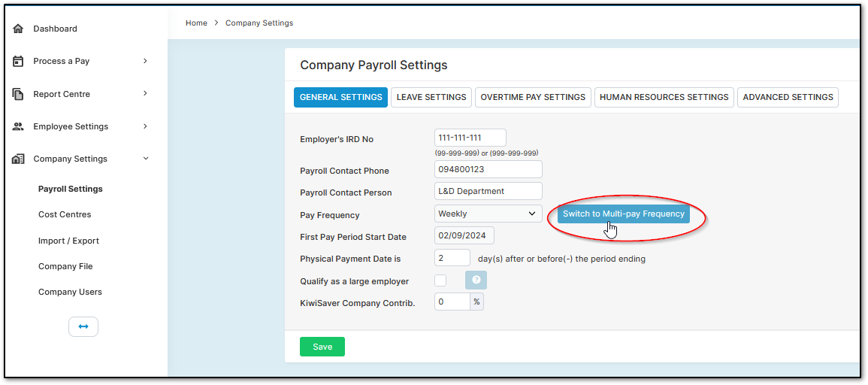Collapse Company Settings chevron

[146, 159]
